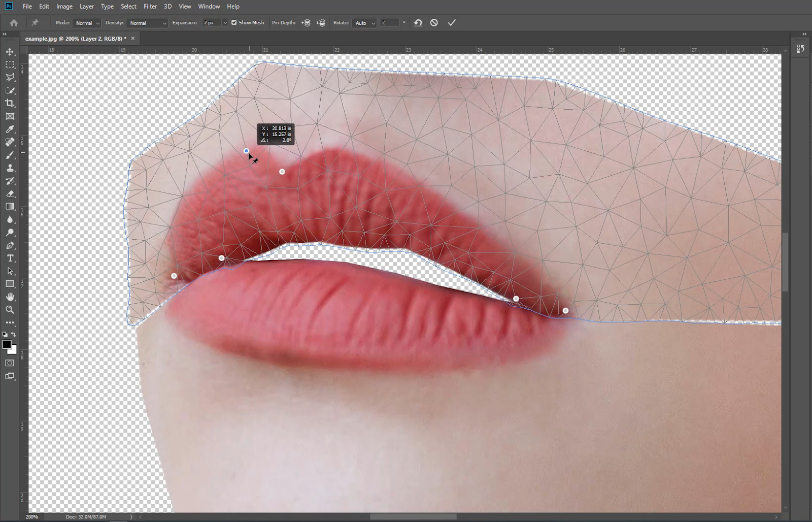Open the Layer menu
This screenshot has height=522, width=812.
coord(87,7)
